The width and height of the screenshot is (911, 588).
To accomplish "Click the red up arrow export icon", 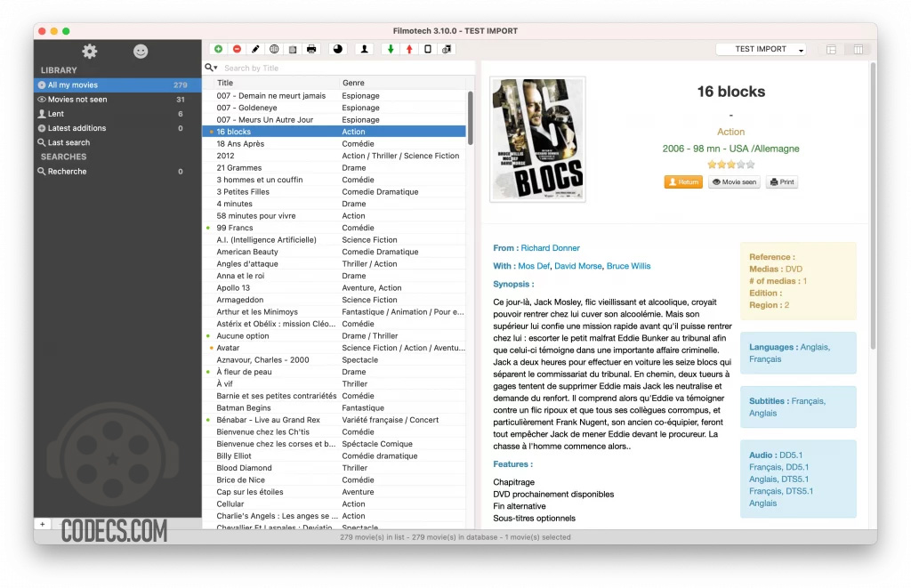I will [409, 50].
